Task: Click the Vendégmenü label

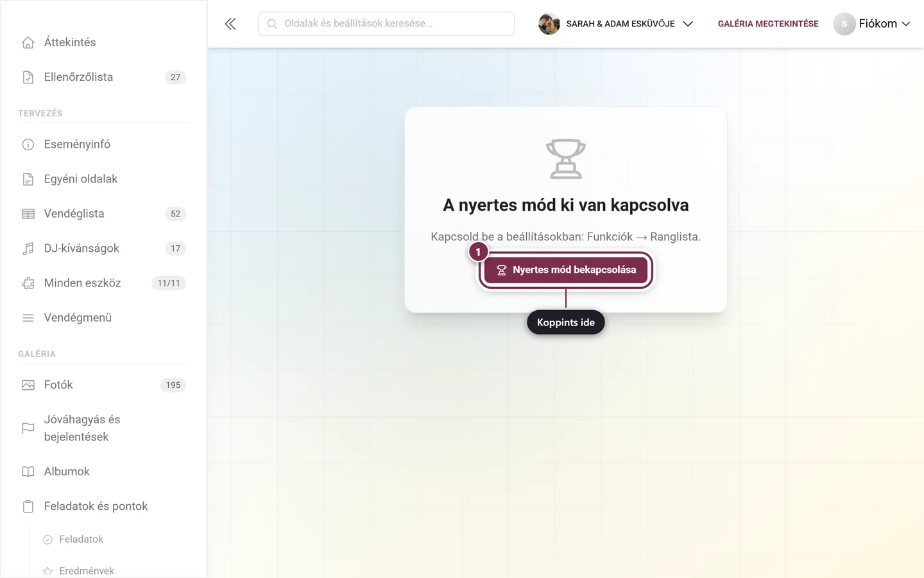Action: pos(78,318)
